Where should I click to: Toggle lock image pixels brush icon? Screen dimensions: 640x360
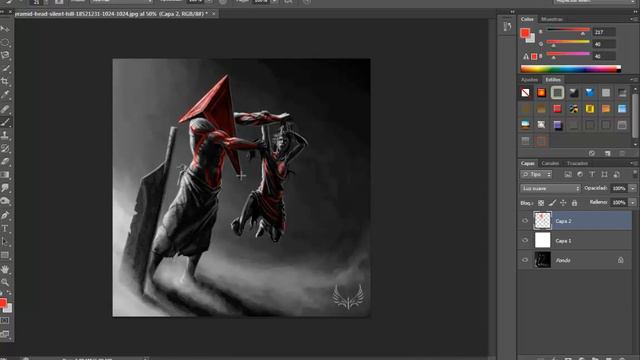coord(552,202)
